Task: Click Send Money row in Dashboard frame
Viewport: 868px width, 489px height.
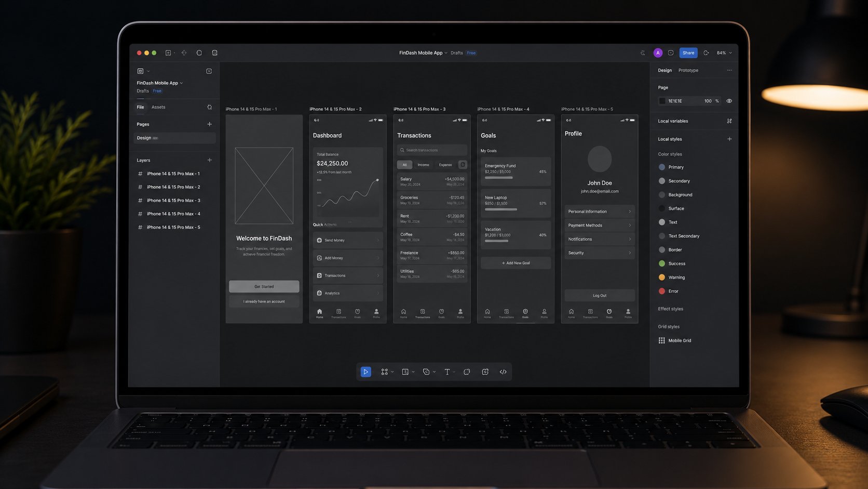Action: pyautogui.click(x=348, y=240)
